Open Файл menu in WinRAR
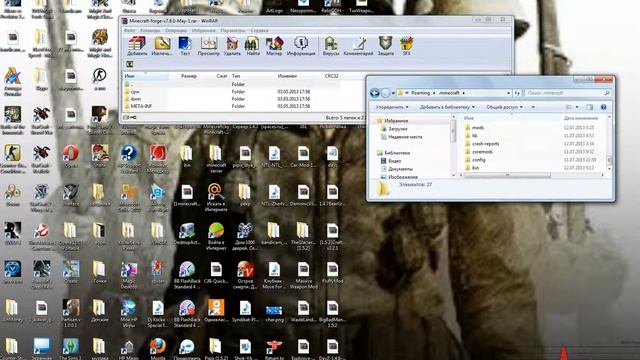This screenshot has width=640, height=360. pyautogui.click(x=130, y=31)
